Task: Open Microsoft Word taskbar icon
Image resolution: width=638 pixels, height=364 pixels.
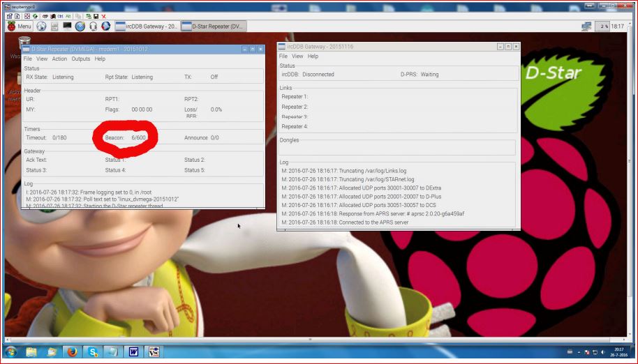Action: [133, 351]
